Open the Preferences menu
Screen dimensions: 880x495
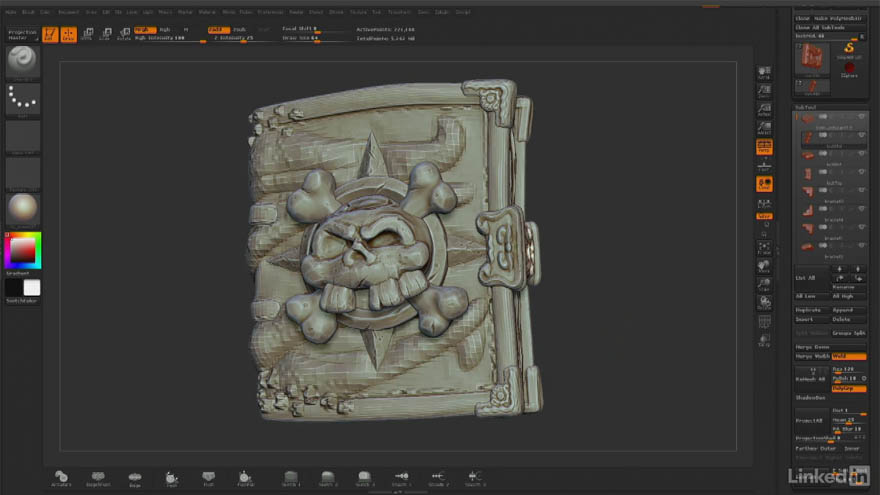[x=270, y=12]
